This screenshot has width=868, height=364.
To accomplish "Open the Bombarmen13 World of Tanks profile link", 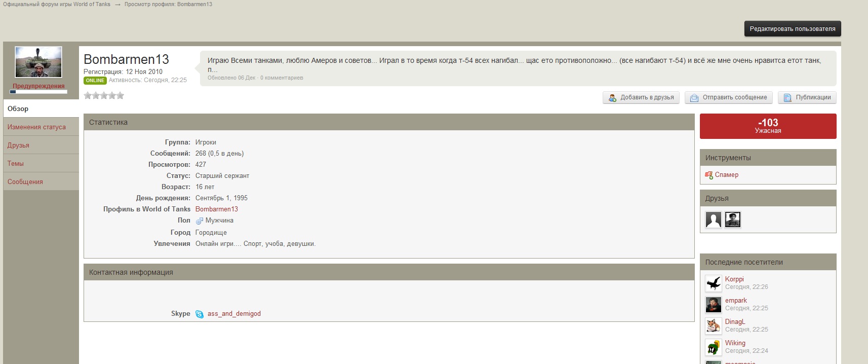I will (217, 209).
